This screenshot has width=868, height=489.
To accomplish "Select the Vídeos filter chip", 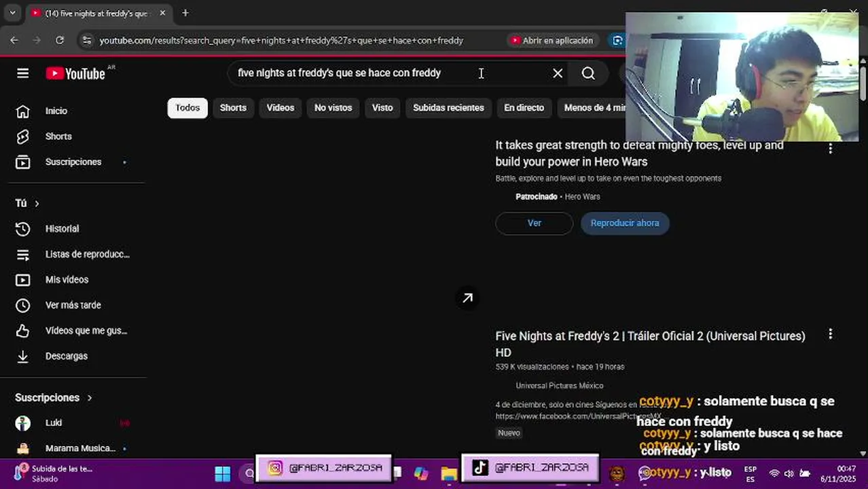I will click(x=281, y=108).
